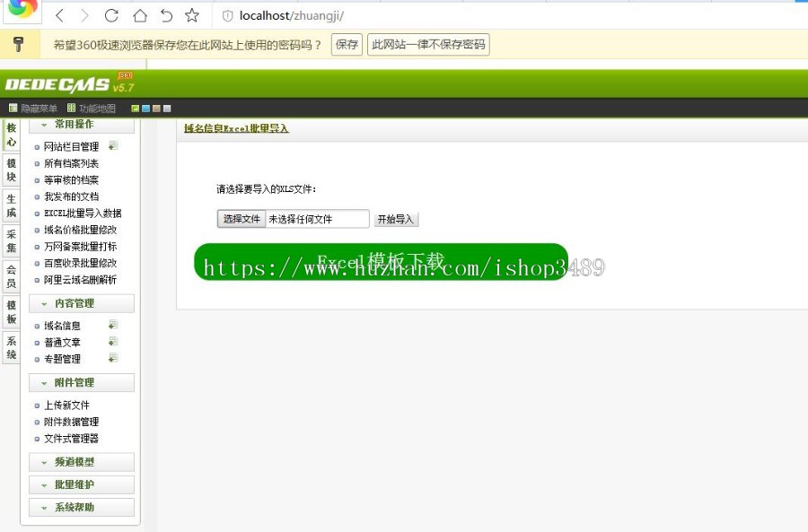This screenshot has width=808, height=532.
Task: Open EXCEL批量导入数据 in the sidebar
Action: pos(83,214)
